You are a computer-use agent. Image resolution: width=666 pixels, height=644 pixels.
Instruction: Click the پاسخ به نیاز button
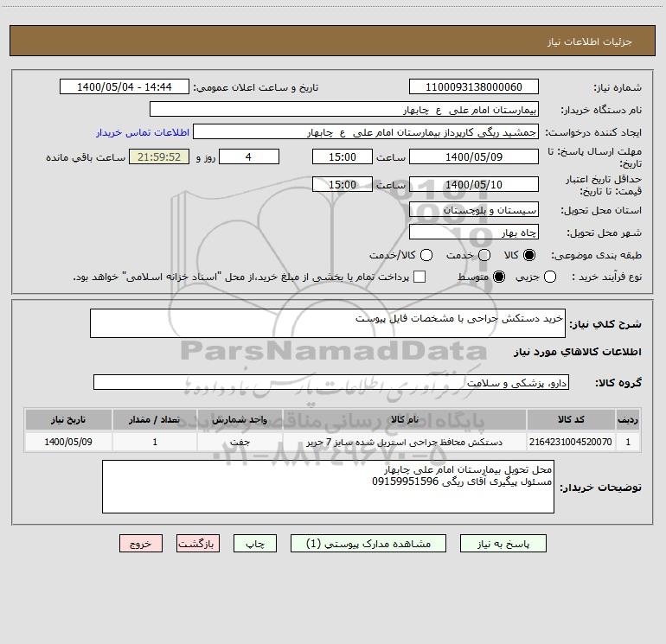(x=503, y=544)
